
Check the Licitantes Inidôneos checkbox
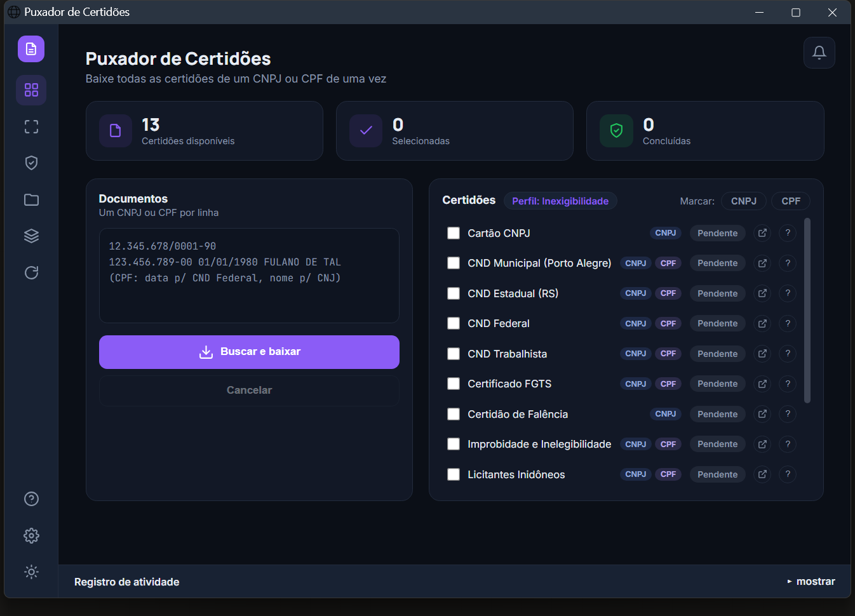(x=454, y=474)
